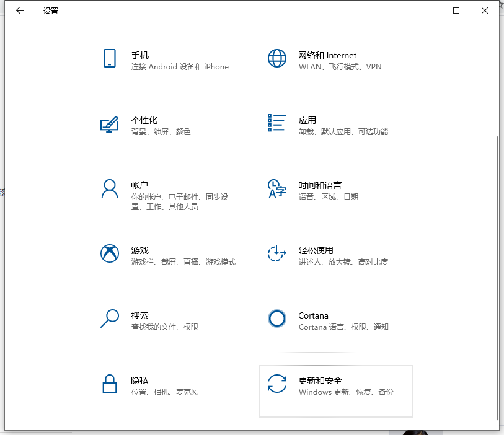Viewport: 504px width, 435px height.
Task: Click the 应用 apps list icon
Action: coord(276,123)
